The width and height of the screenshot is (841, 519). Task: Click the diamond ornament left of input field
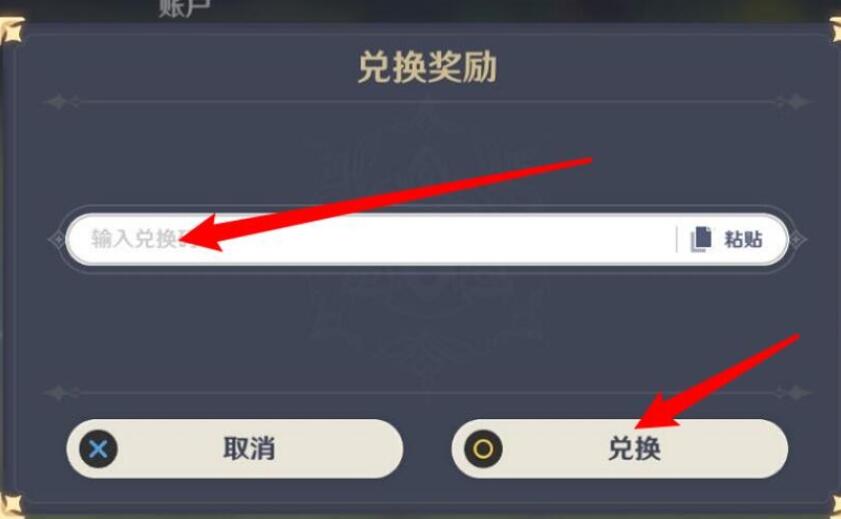(x=56, y=240)
